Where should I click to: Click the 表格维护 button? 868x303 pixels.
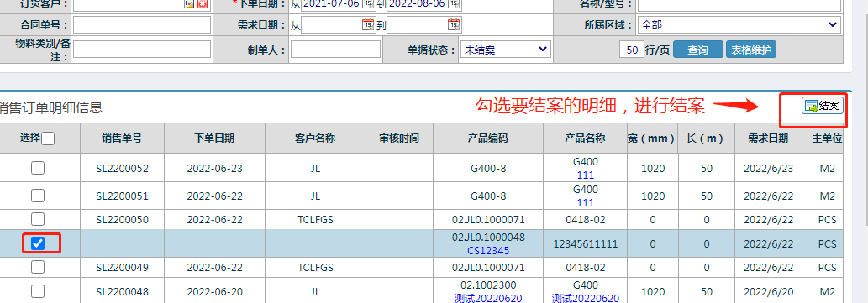(750, 50)
